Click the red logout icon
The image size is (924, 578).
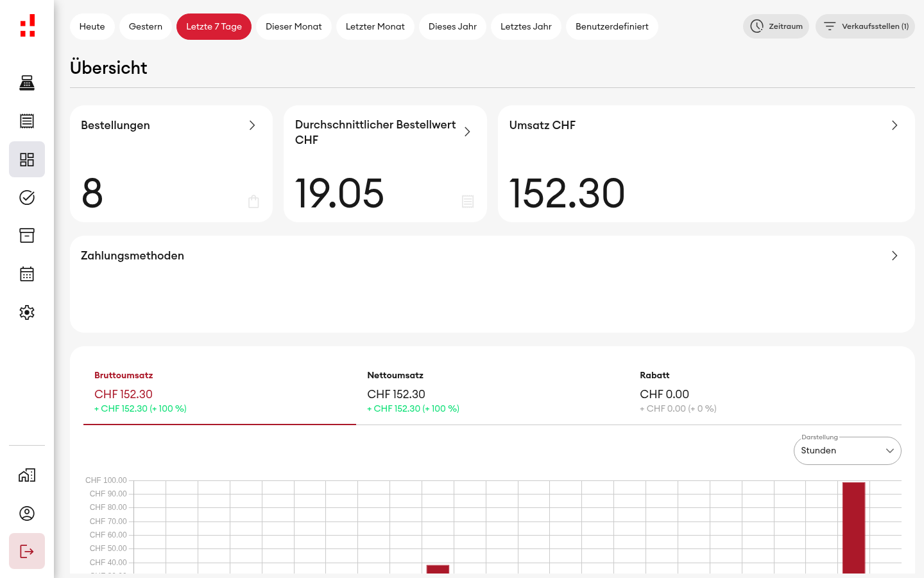pyautogui.click(x=27, y=551)
